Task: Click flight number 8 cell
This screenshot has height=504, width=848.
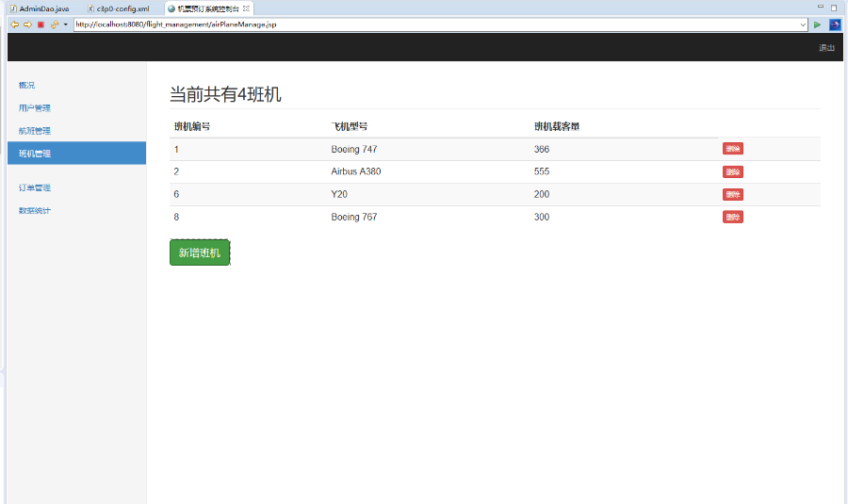Action: click(x=176, y=217)
